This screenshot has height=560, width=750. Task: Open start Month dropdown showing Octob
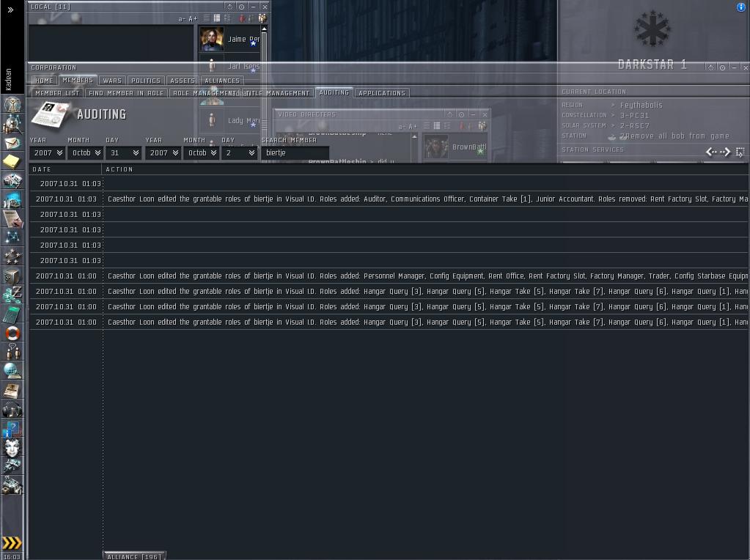86,153
